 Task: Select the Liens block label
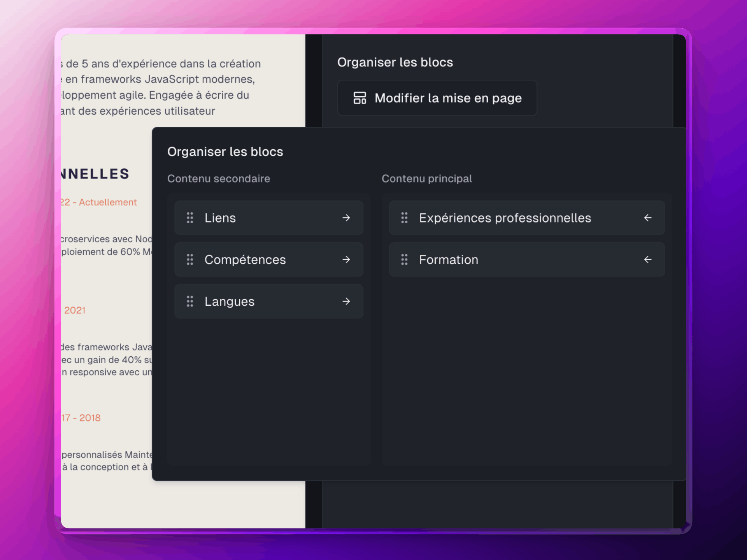click(220, 218)
